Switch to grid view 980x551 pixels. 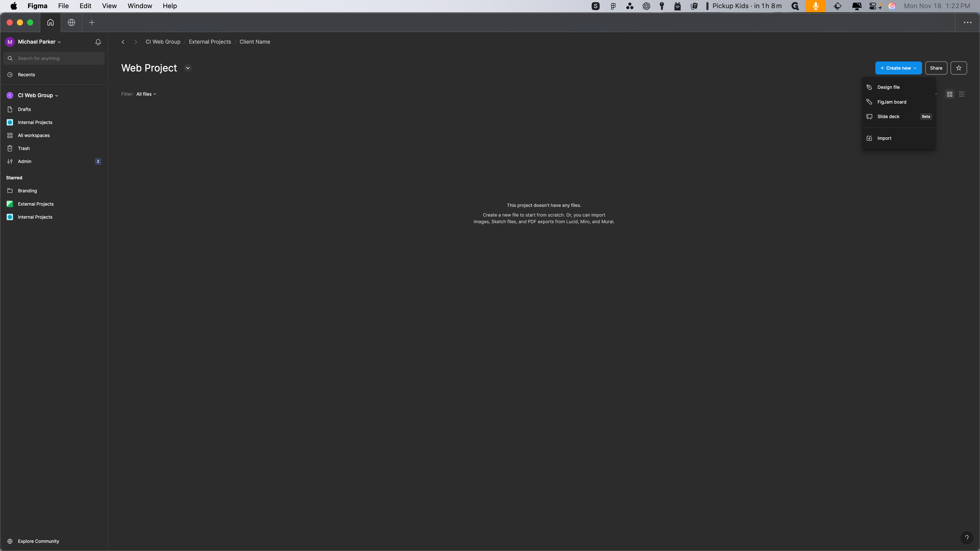pos(950,94)
